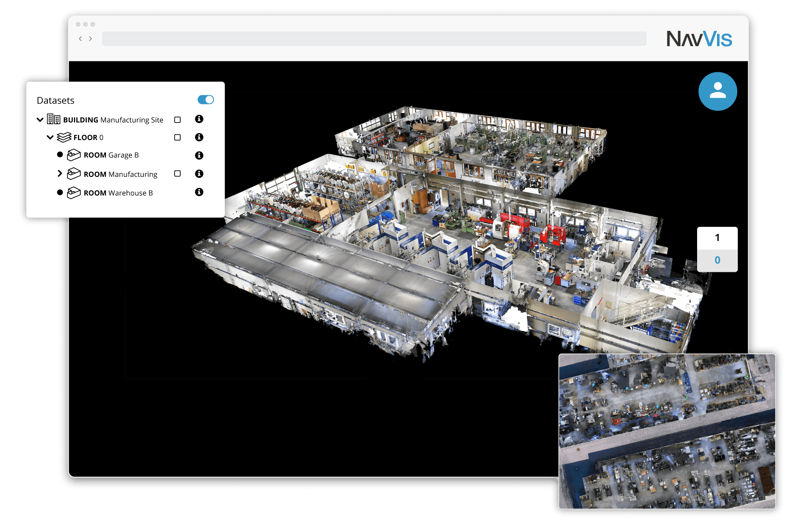The width and height of the screenshot is (812, 532).
Task: Select the ROOM Manufacturing label
Action: click(x=121, y=174)
